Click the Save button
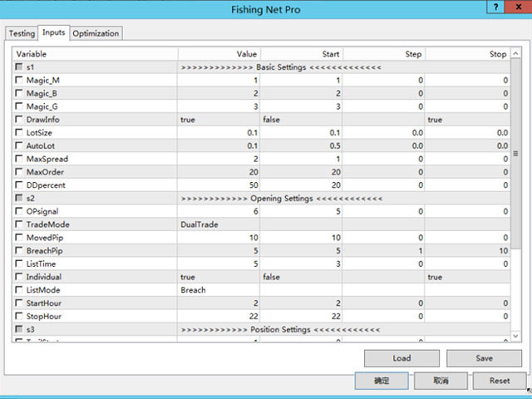Image resolution: width=532 pixels, height=399 pixels. coord(484,358)
